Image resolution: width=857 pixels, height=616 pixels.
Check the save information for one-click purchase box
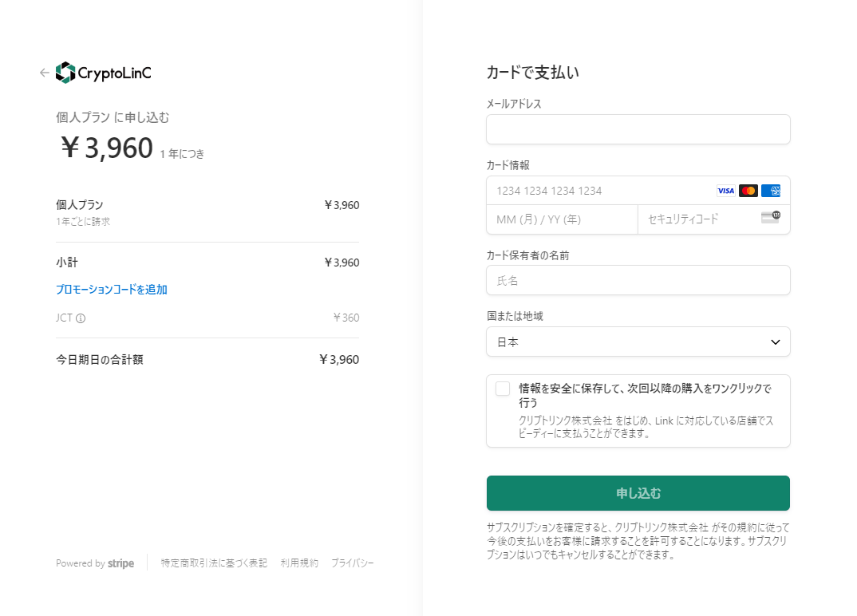point(502,389)
